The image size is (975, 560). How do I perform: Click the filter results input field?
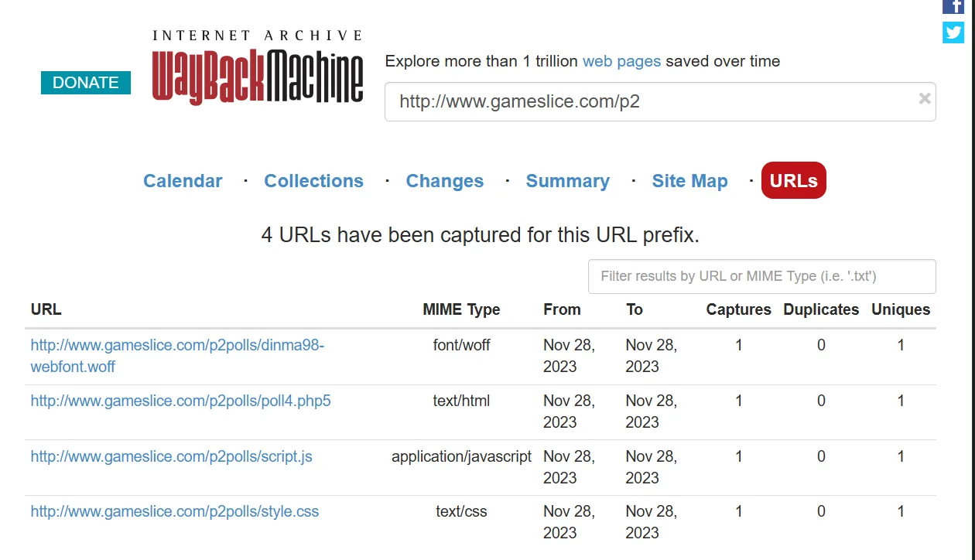[761, 276]
